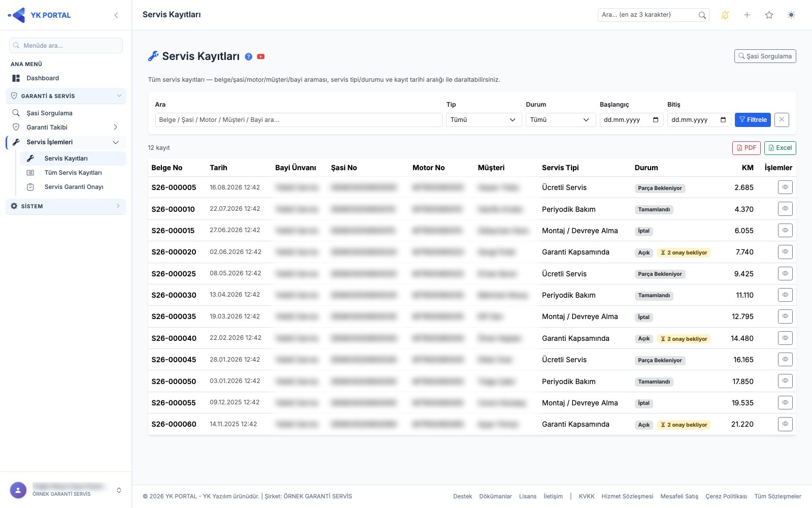Open the Başlangıç date picker calendar icon

click(x=656, y=120)
